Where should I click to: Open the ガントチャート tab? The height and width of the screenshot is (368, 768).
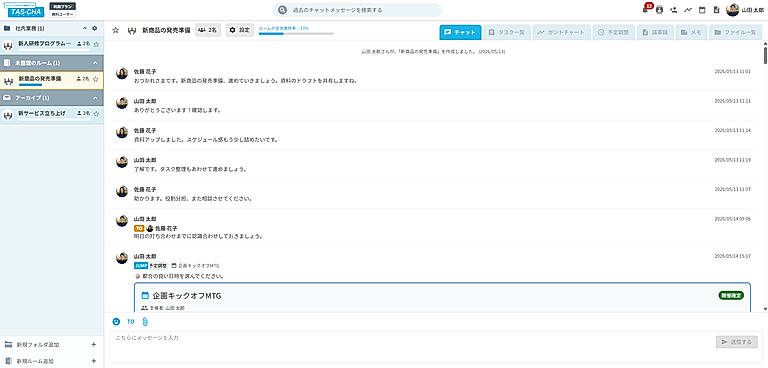pos(561,32)
